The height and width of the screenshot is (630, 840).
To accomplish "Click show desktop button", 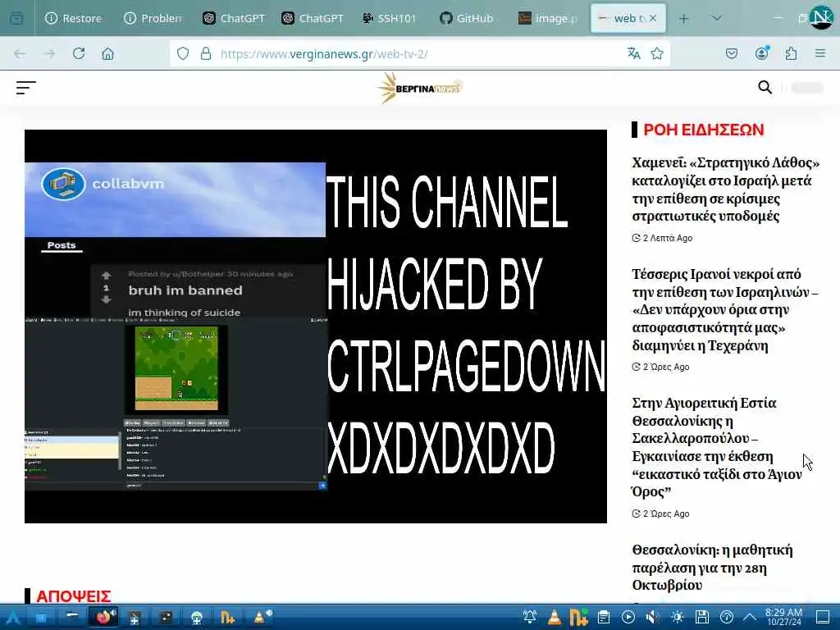I will coord(822,617).
